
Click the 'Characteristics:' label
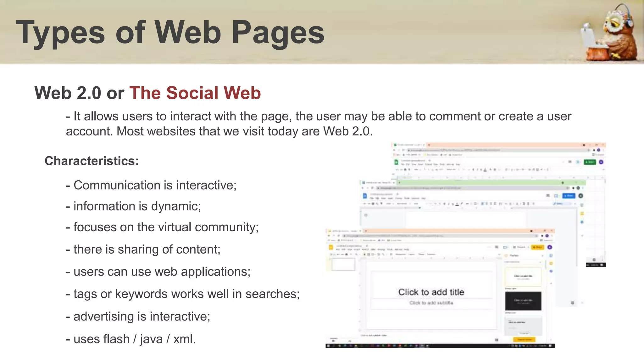point(92,161)
